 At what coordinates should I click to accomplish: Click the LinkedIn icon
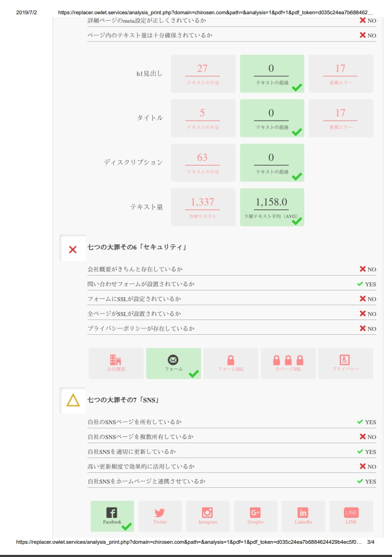303,513
